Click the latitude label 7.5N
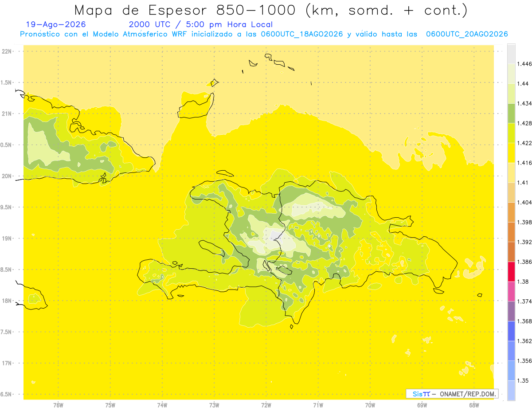532x411 pixels. [x=7, y=332]
